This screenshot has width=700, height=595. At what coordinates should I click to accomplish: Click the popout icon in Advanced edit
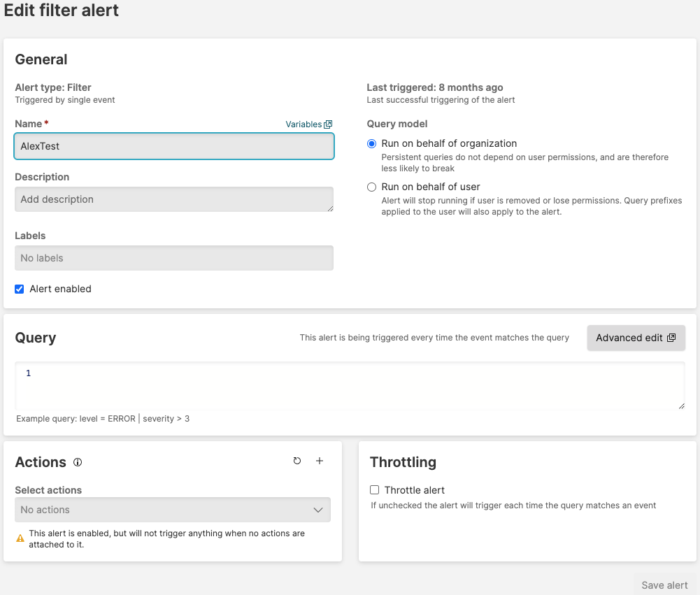(671, 338)
